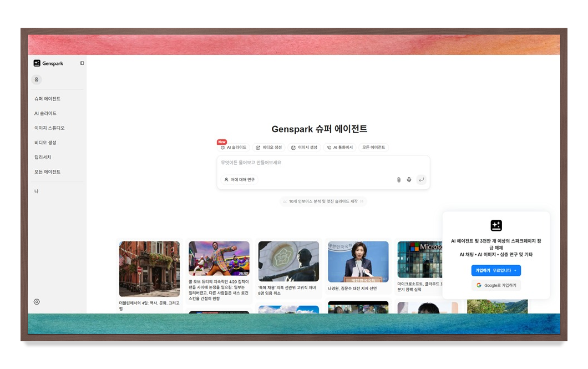Open 모든 에이전트 in the sidebar

click(47, 172)
